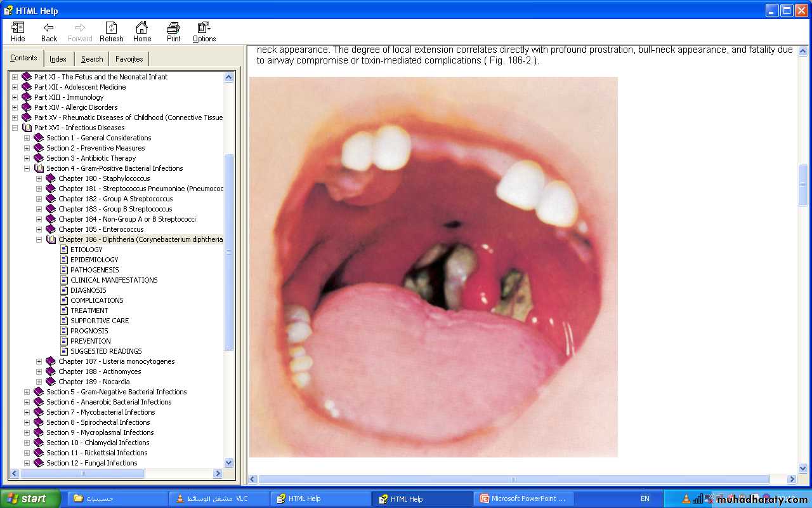Open the Favorites tab

pos(129,59)
